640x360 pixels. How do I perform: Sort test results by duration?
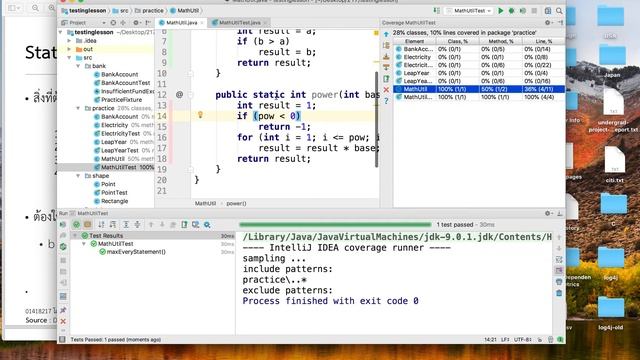(x=113, y=224)
